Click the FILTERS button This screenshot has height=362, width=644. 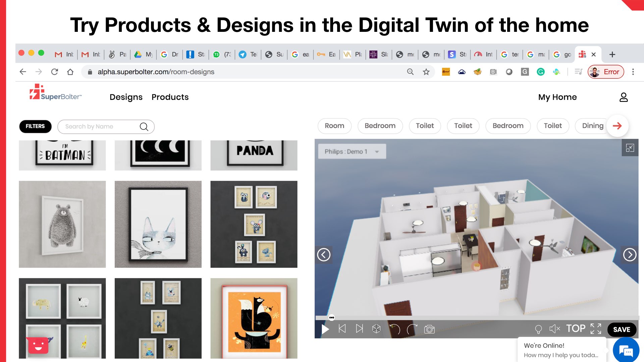pyautogui.click(x=35, y=126)
